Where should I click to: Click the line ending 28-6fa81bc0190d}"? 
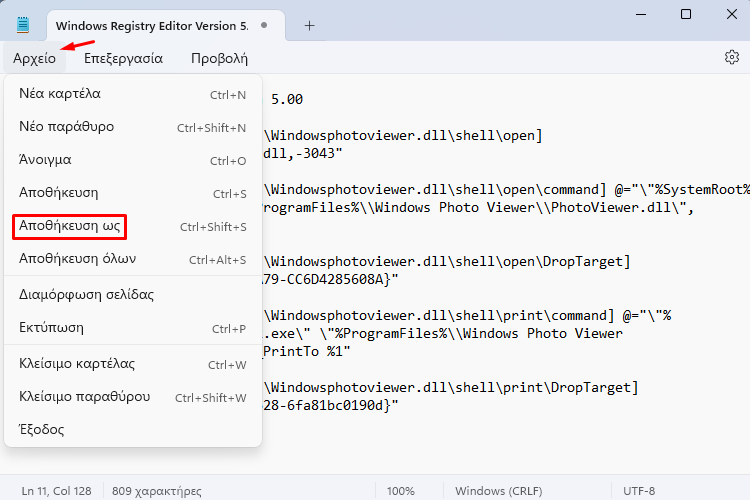point(331,406)
